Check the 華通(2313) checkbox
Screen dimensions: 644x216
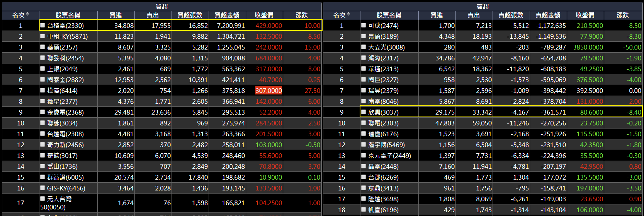[364, 69]
